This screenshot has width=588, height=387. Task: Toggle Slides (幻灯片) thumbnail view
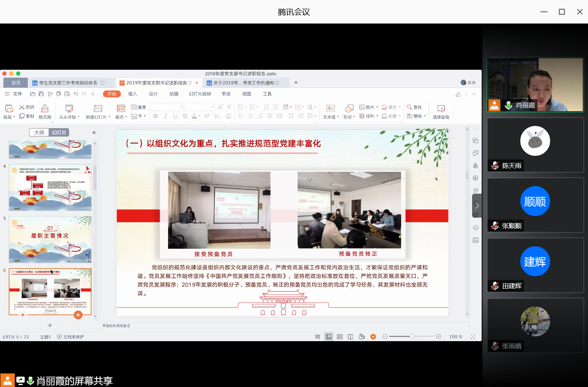point(59,133)
